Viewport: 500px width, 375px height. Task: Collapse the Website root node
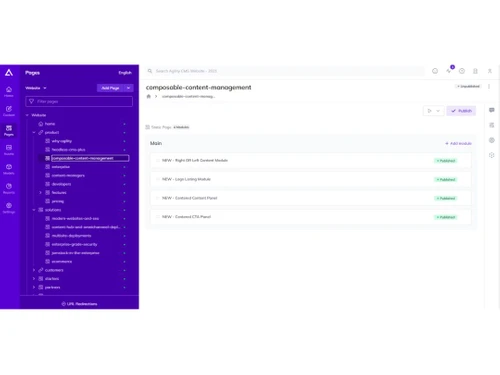coord(27,115)
